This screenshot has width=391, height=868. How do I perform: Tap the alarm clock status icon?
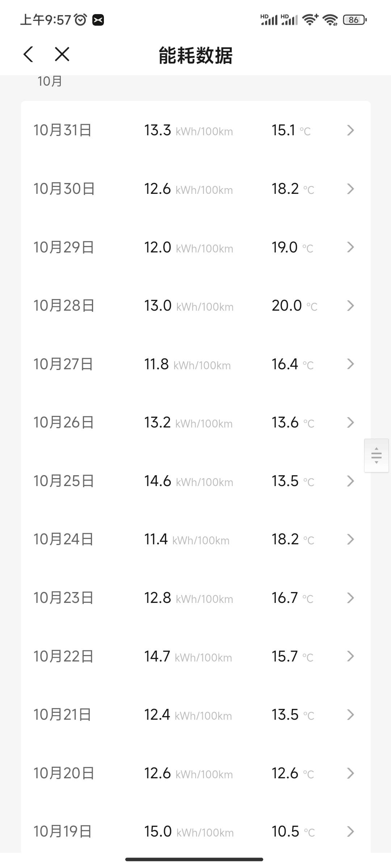(80, 20)
